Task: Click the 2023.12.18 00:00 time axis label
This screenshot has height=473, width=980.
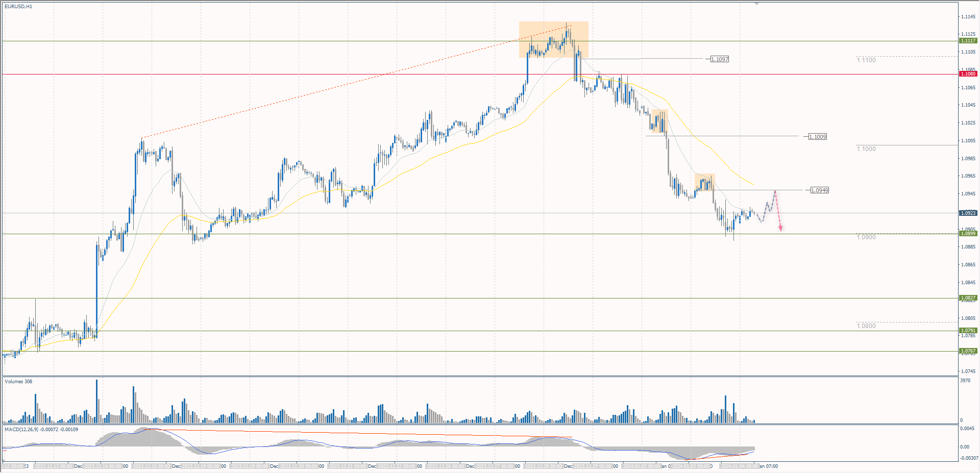Action: pos(201,466)
